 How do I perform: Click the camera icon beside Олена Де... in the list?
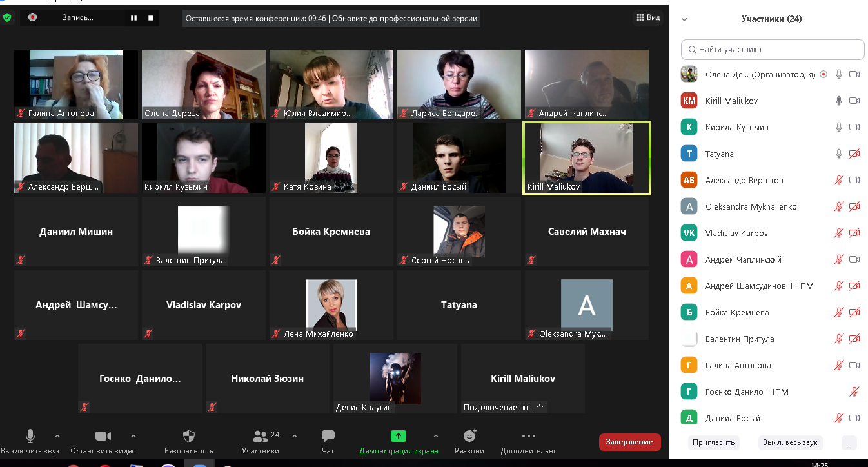click(x=854, y=75)
